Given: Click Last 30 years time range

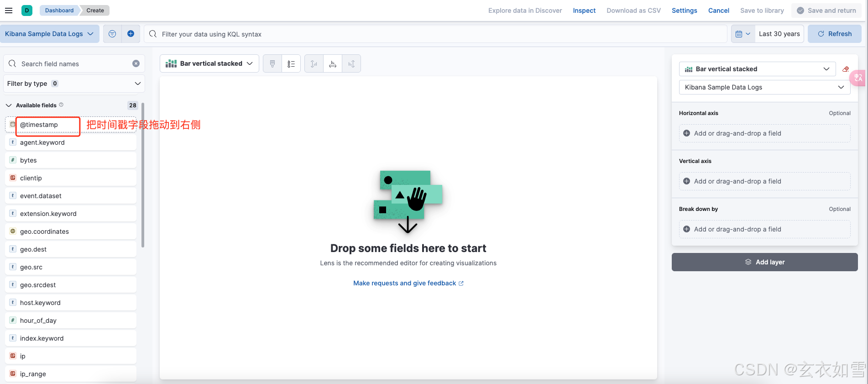Looking at the screenshot, I should [x=779, y=34].
